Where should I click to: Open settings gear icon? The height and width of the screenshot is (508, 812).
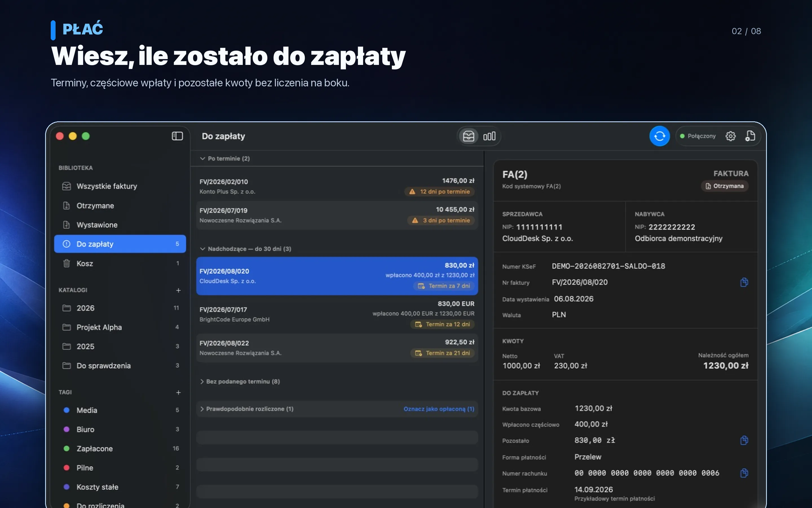[731, 136]
